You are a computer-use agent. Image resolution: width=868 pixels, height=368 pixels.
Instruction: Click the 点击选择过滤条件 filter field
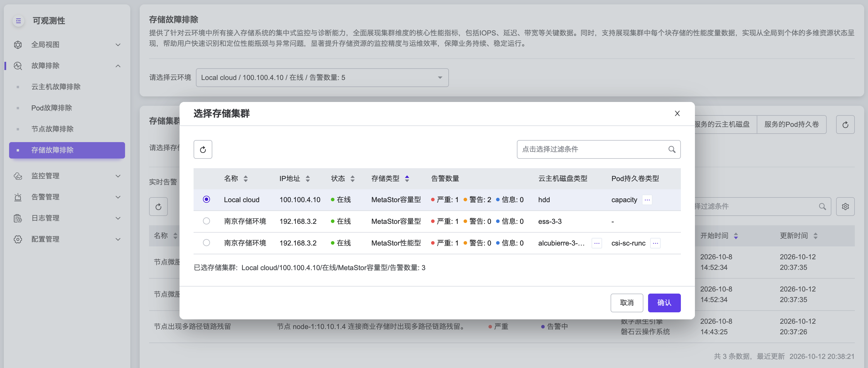point(599,149)
